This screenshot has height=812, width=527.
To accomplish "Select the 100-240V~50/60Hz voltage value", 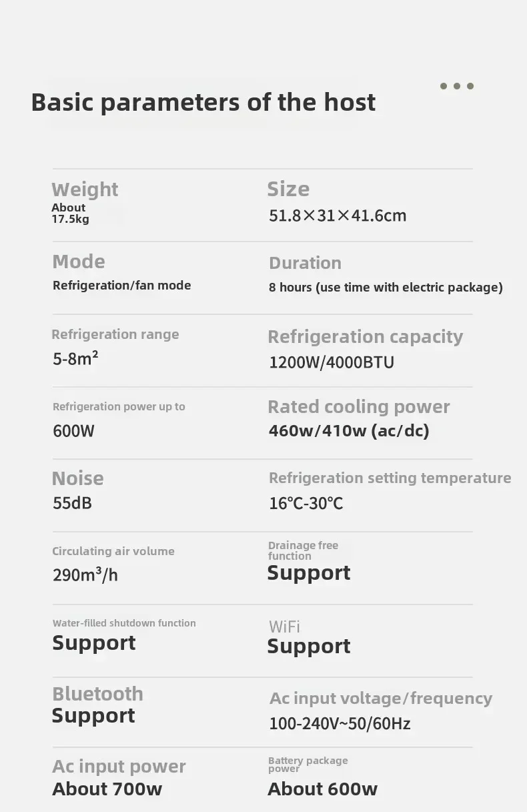I will coord(339,723).
